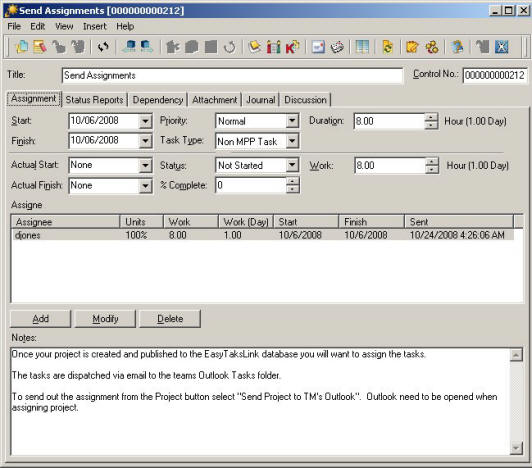This screenshot has height=468, width=532.
Task: Click the Control No. field
Action: point(495,75)
